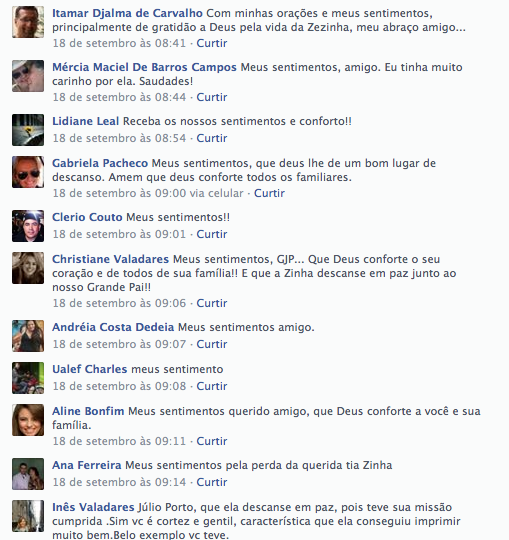The width and height of the screenshot is (509, 540).
Task: Like Itamar's comment with Curtir
Action: (x=212, y=43)
